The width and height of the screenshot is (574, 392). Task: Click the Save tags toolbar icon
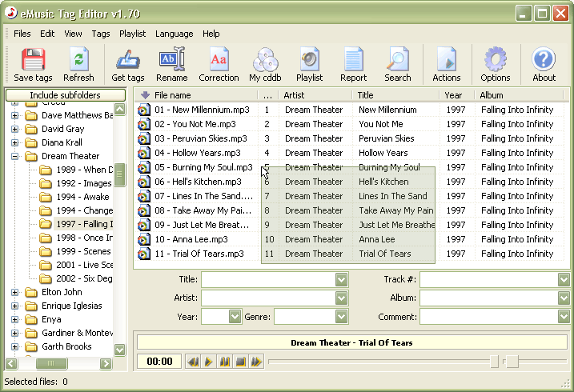(x=33, y=64)
